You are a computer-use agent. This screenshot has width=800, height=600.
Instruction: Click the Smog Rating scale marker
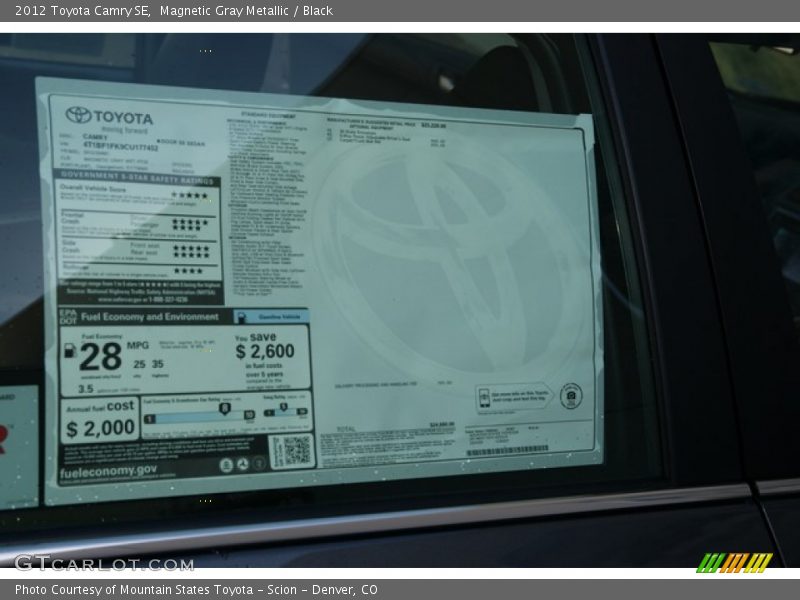[283, 406]
